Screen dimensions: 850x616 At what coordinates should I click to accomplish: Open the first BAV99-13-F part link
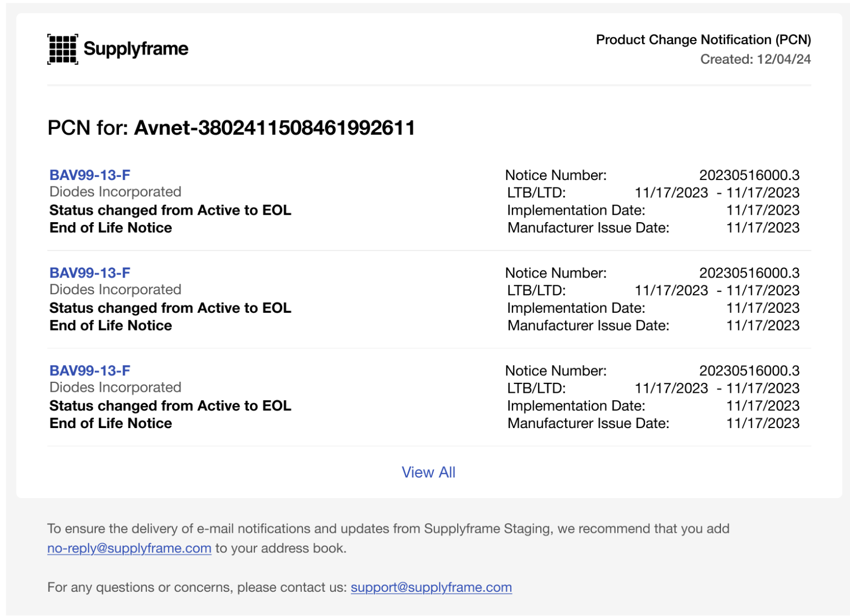[x=90, y=175]
